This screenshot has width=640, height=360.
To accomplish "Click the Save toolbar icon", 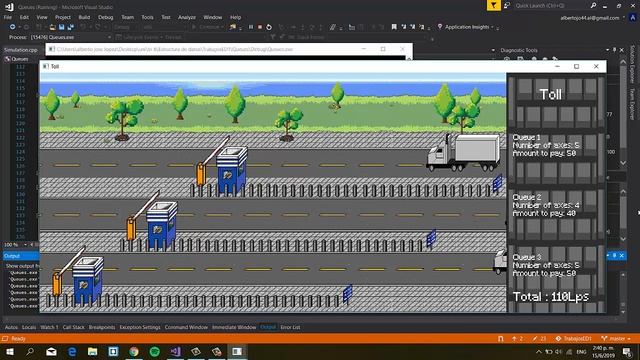I will (61, 27).
